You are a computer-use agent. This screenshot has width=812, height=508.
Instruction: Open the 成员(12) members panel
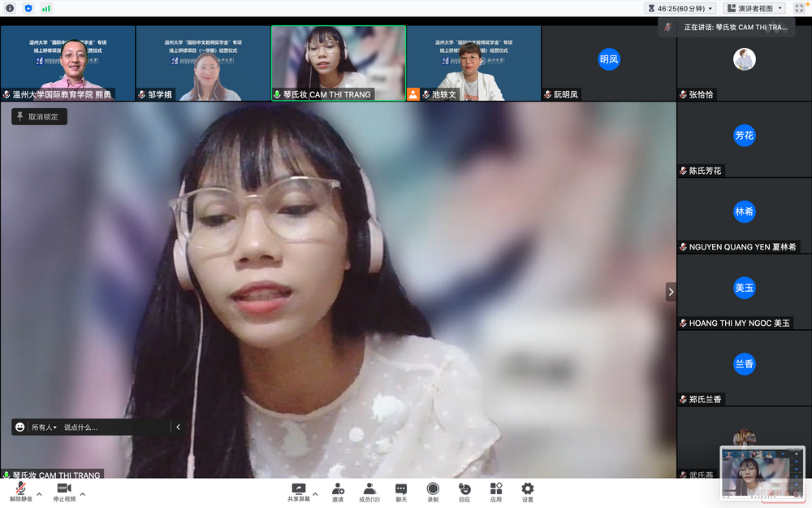click(369, 488)
